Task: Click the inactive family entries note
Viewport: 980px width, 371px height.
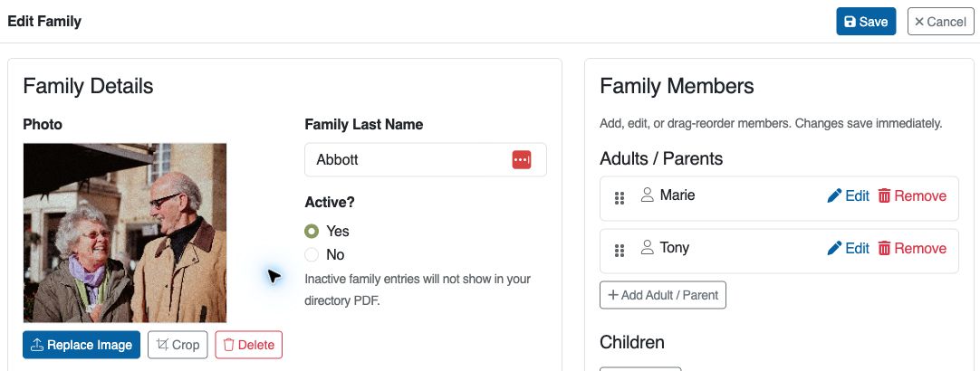Action: pyautogui.click(x=418, y=290)
